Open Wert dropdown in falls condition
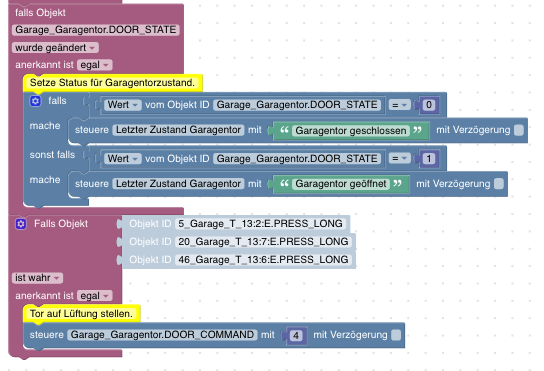 click(x=122, y=105)
